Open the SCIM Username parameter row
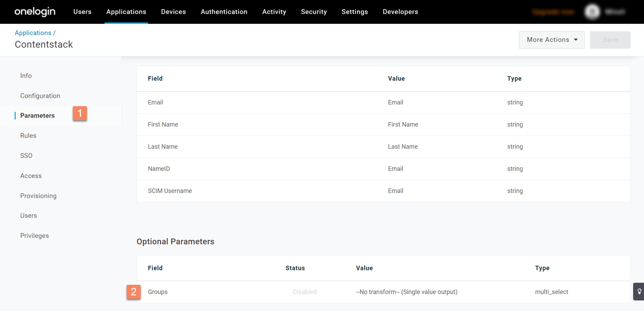 [383, 191]
